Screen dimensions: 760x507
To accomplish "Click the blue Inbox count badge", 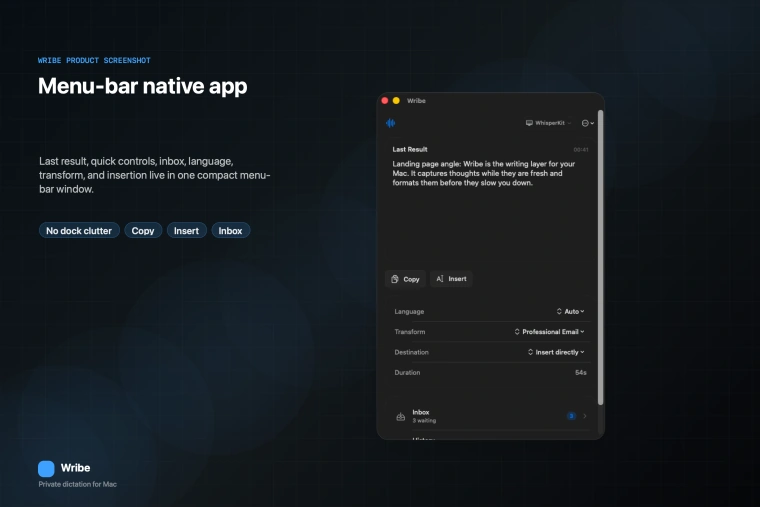I will click(x=571, y=416).
